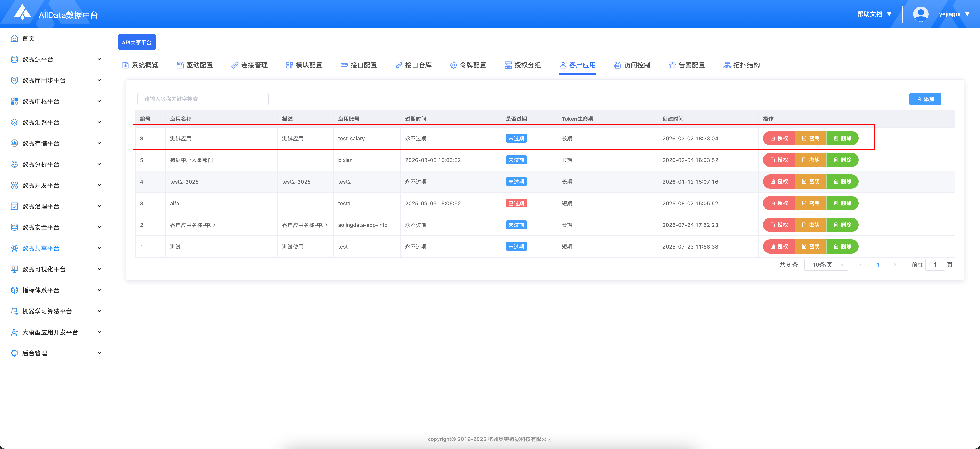Open the 10条/页 page size dropdown
This screenshot has width=980, height=449.
(826, 265)
